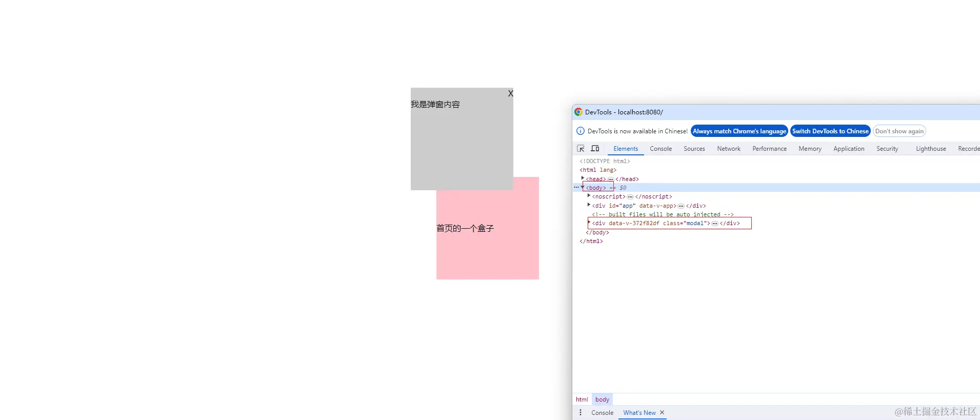
Task: Click the ellipsis badge inside the noscript tag
Action: click(x=630, y=196)
